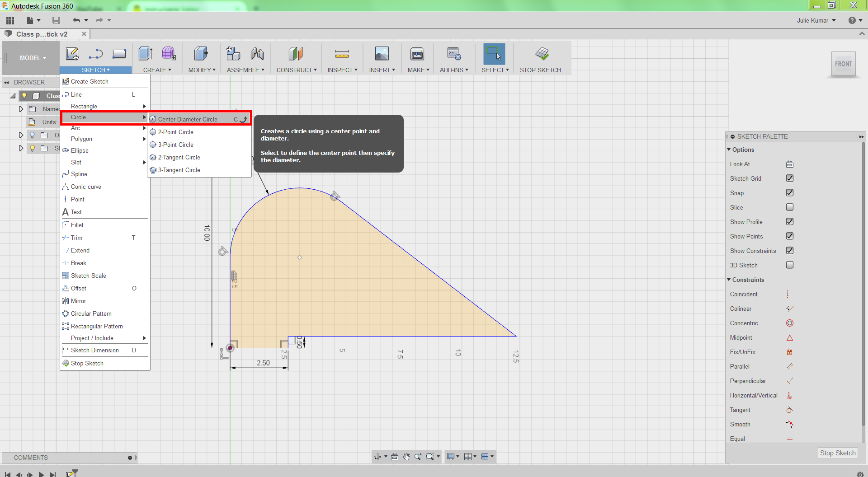The width and height of the screenshot is (868, 477).
Task: Open the data panel grid icon
Action: click(10, 20)
